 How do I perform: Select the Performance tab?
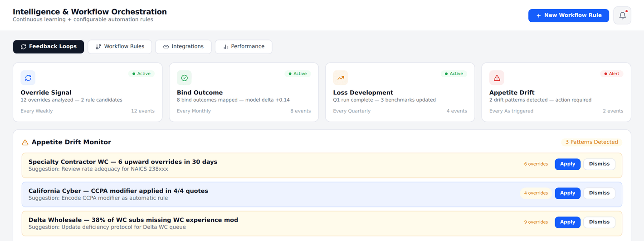tap(244, 47)
